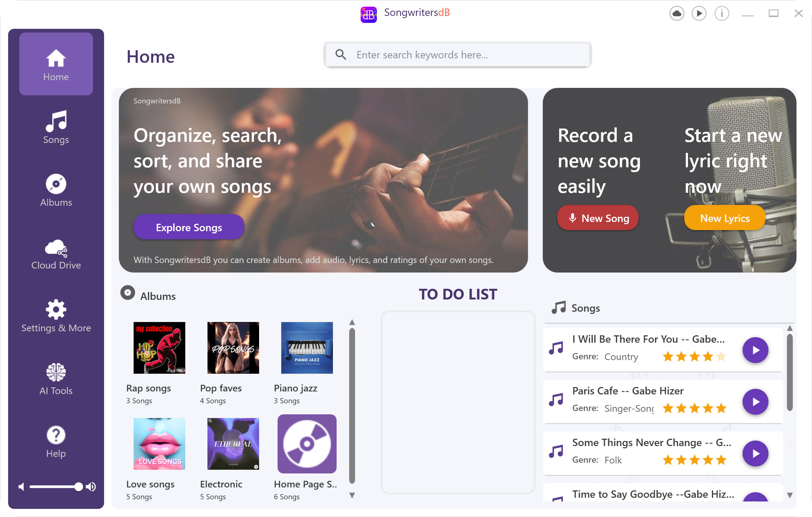Click the TO DO LIST heading
The image size is (812, 517).
coord(458,294)
